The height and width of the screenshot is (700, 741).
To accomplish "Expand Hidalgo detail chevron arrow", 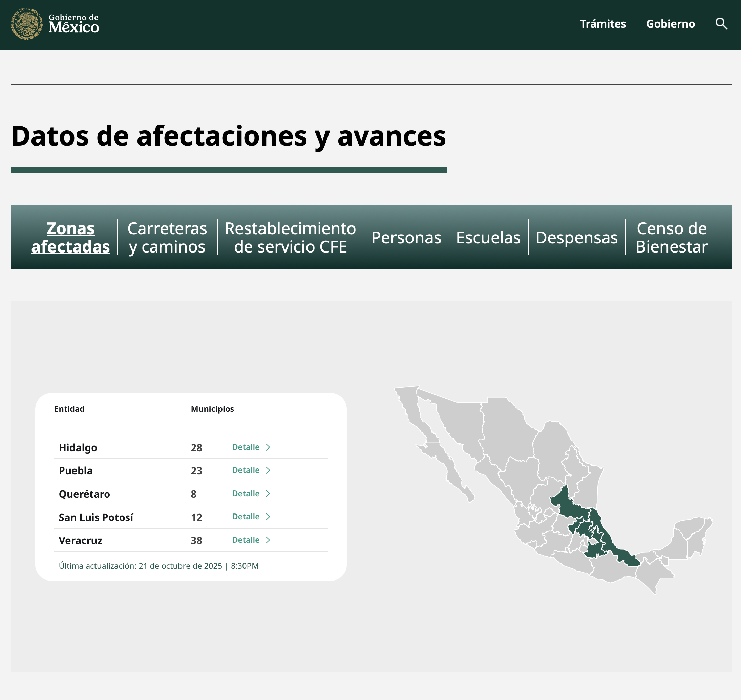I will [268, 447].
